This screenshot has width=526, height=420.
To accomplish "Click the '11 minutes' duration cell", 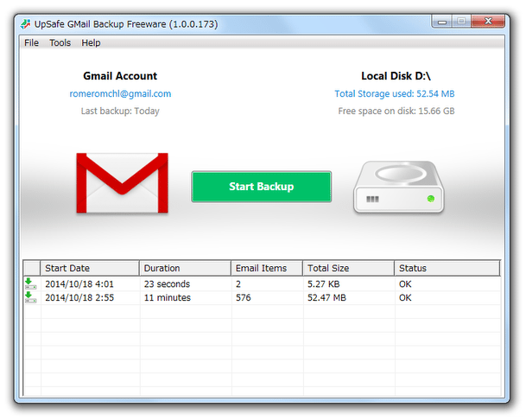I will (167, 297).
